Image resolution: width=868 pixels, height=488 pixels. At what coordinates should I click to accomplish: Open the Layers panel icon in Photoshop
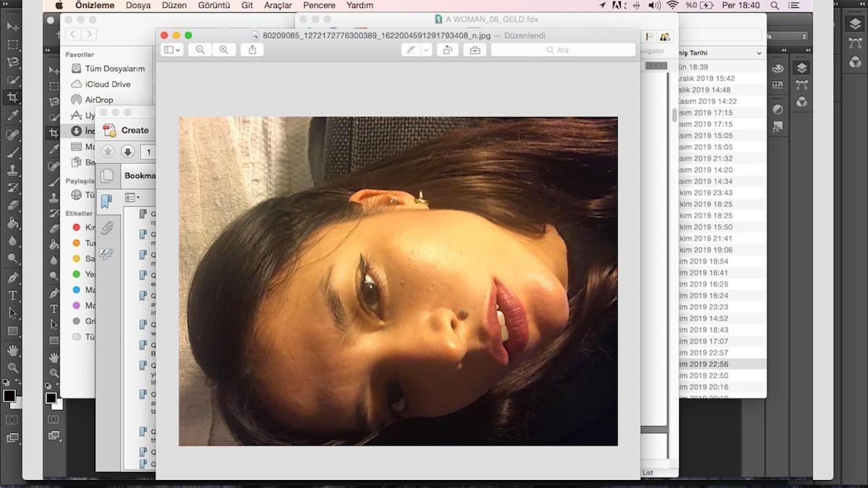[855, 24]
